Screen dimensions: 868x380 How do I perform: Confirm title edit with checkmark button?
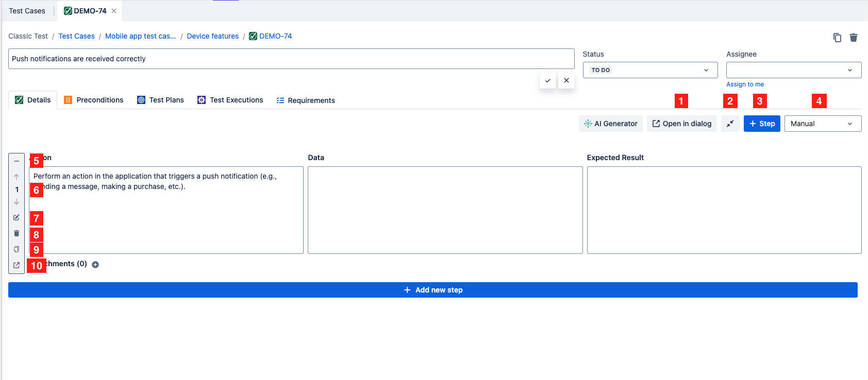coord(548,80)
